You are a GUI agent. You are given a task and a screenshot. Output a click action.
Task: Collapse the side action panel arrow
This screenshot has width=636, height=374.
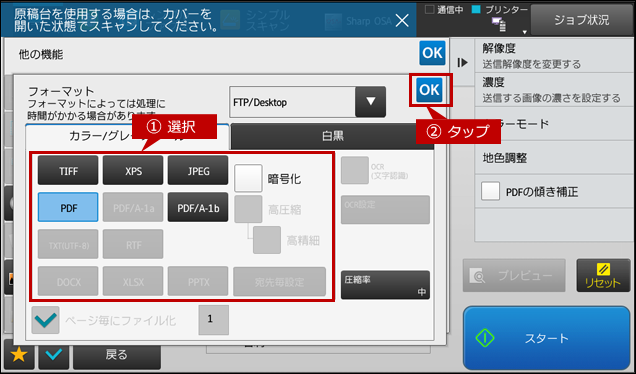click(462, 62)
